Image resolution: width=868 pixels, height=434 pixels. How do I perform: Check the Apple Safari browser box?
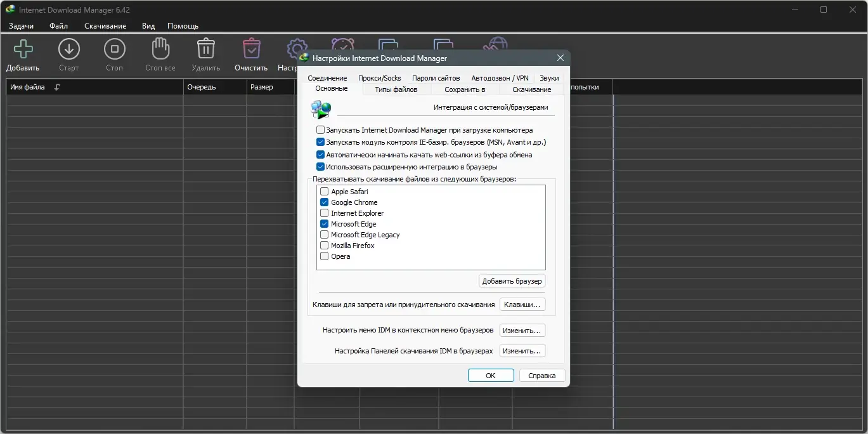(325, 192)
